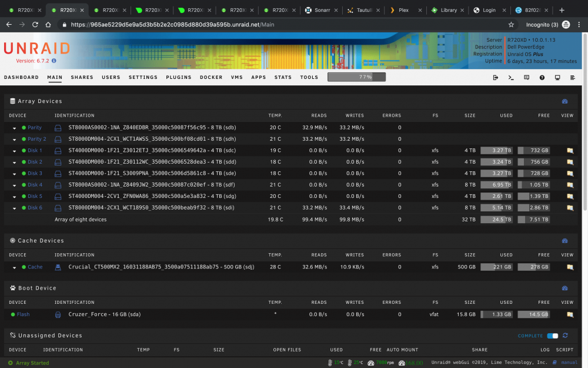Click the Cache Devices section gauge icon
The image size is (588, 368).
564,241
